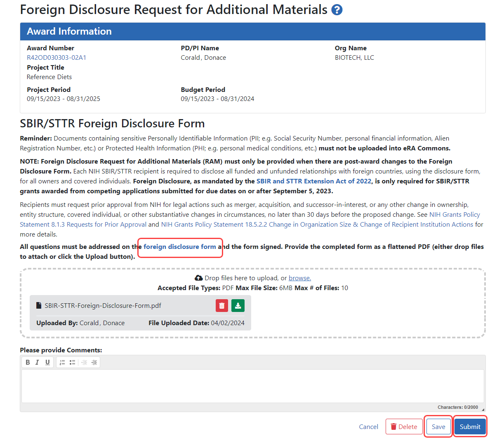Open award number R42OD030303-02A1 link
The image size is (504, 443).
click(x=57, y=58)
